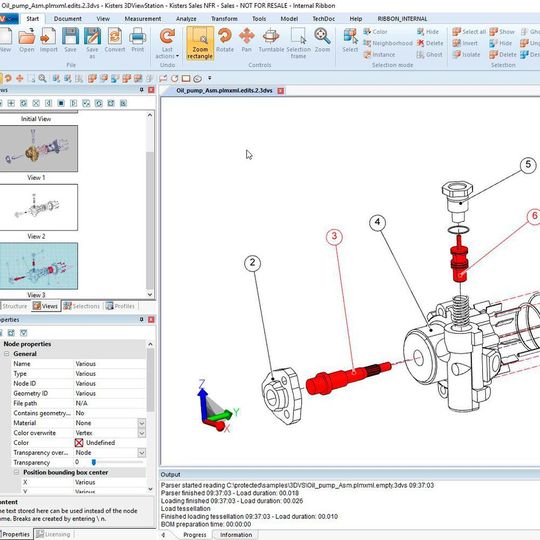Set selection mode to Color

pos(375,32)
